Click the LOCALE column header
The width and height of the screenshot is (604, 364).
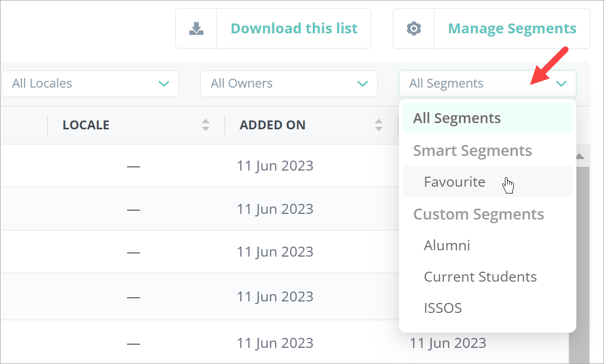[x=86, y=125]
